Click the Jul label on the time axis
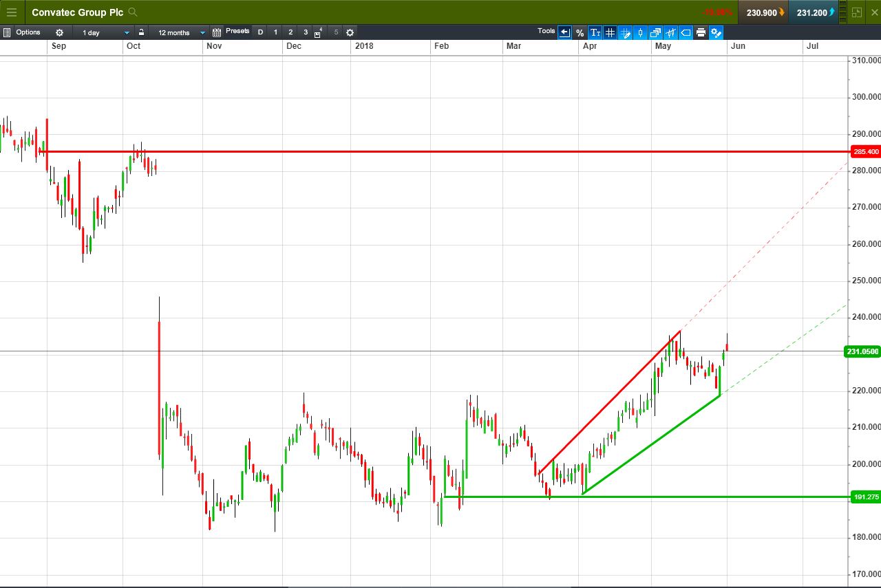 click(812, 46)
